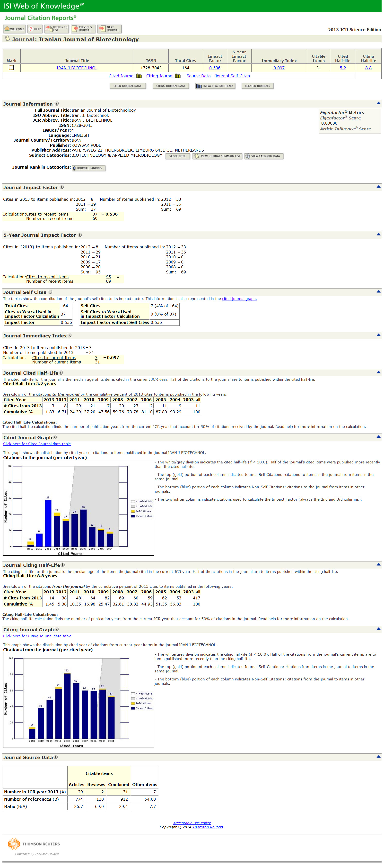
Task: Open Thomson Reuters copyright link
Action: click(208, 827)
